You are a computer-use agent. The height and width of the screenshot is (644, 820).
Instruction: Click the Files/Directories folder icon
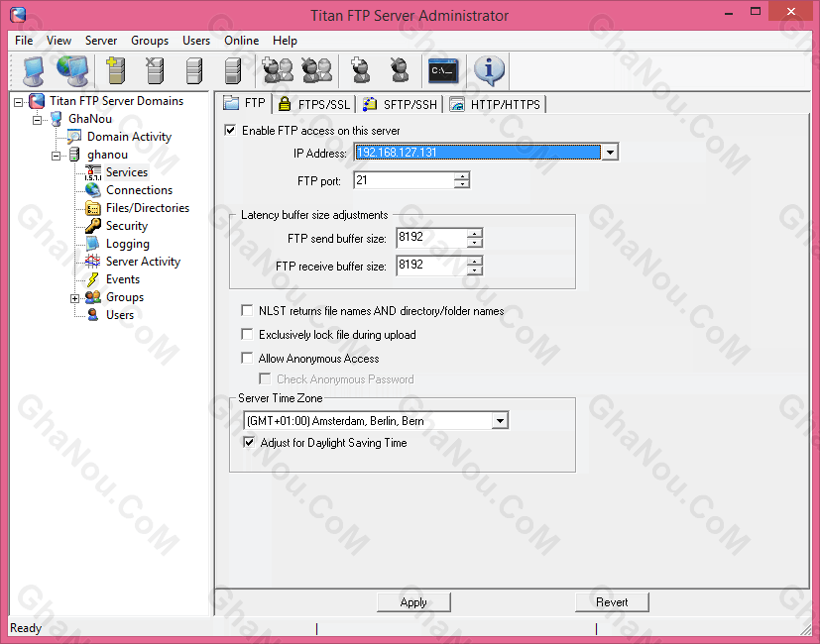93,208
